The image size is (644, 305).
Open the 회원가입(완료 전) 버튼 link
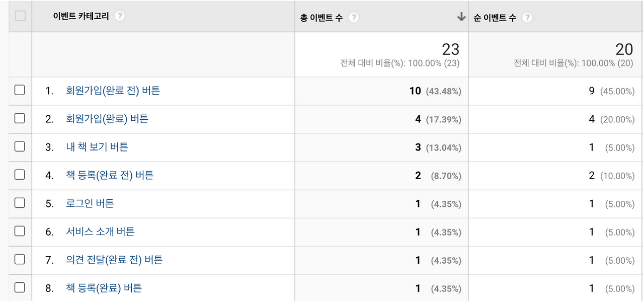113,91
